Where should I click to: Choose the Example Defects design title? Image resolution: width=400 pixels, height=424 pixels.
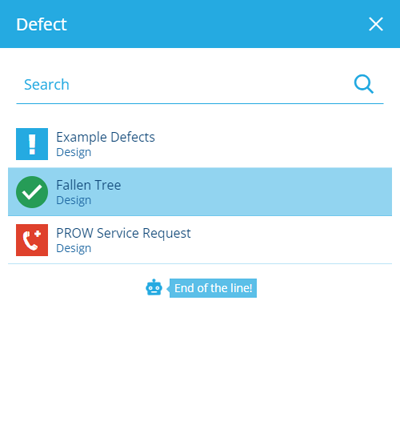coord(105,137)
